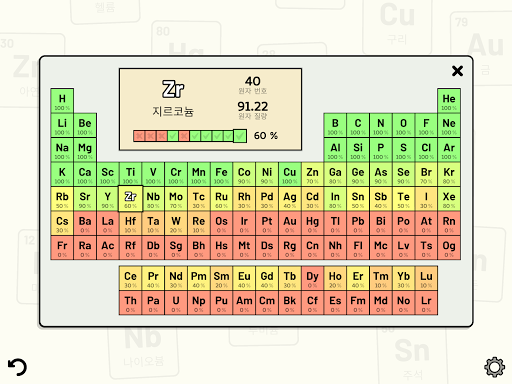Select the Francium (Fr) element tile

(x=62, y=248)
